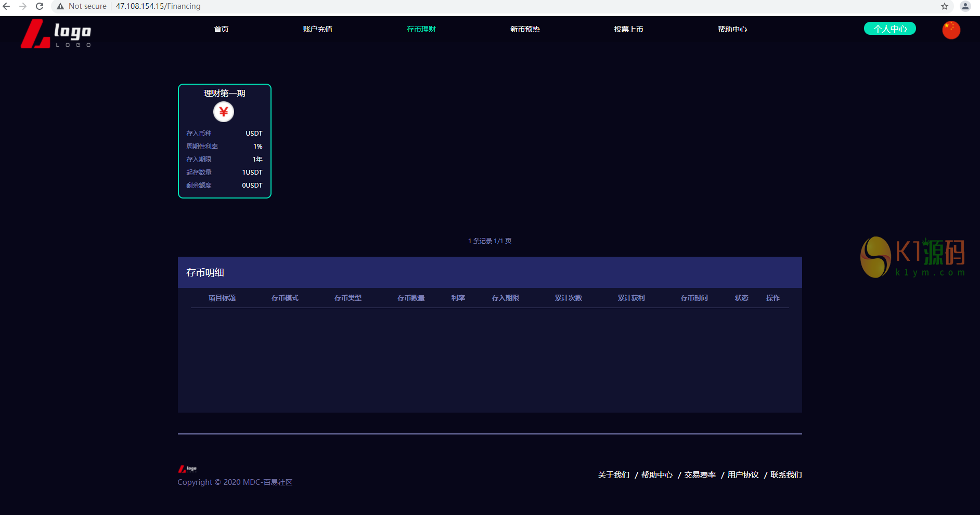Click the China flag language icon
Image resolution: width=980 pixels, height=515 pixels.
point(951,30)
